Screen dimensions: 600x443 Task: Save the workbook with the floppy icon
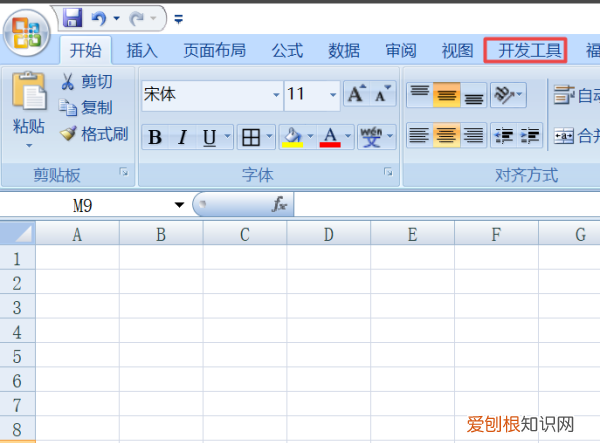(x=73, y=18)
